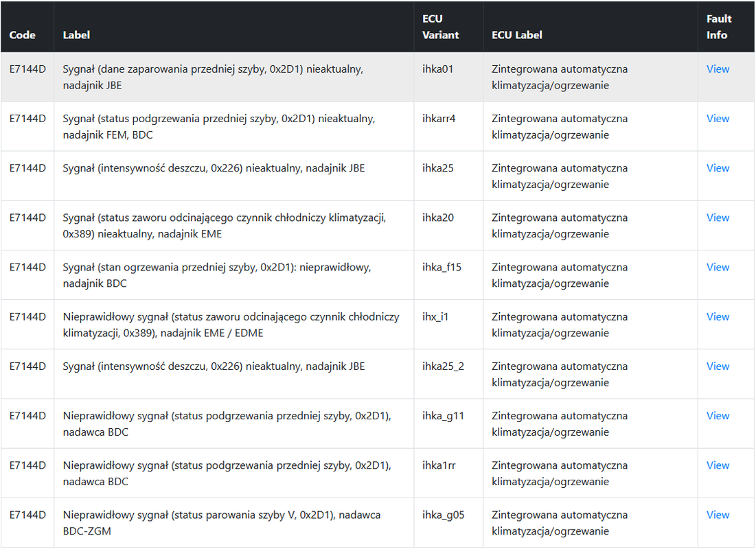The width and height of the screenshot is (756, 549).
Task: Click the Code column header
Action: (22, 35)
